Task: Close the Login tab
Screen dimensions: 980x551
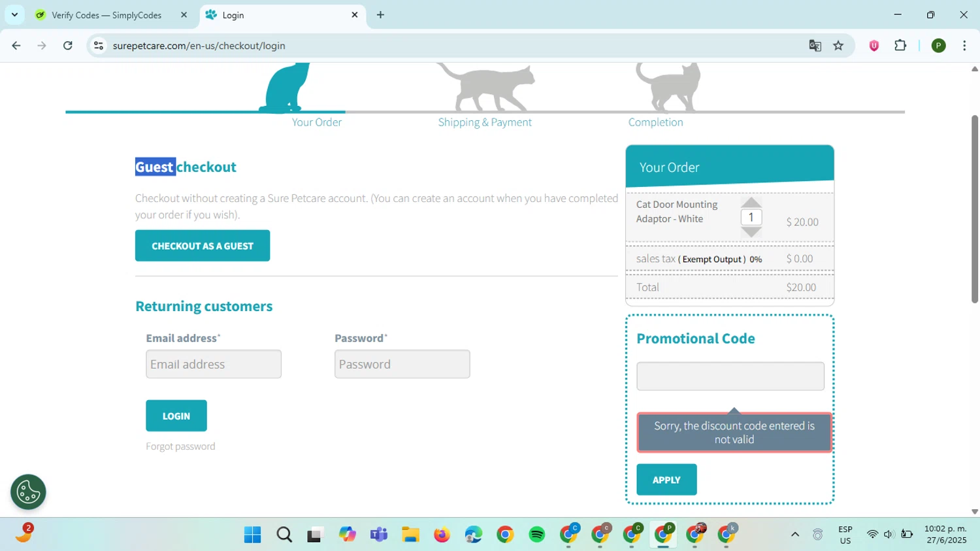Action: [x=355, y=14]
